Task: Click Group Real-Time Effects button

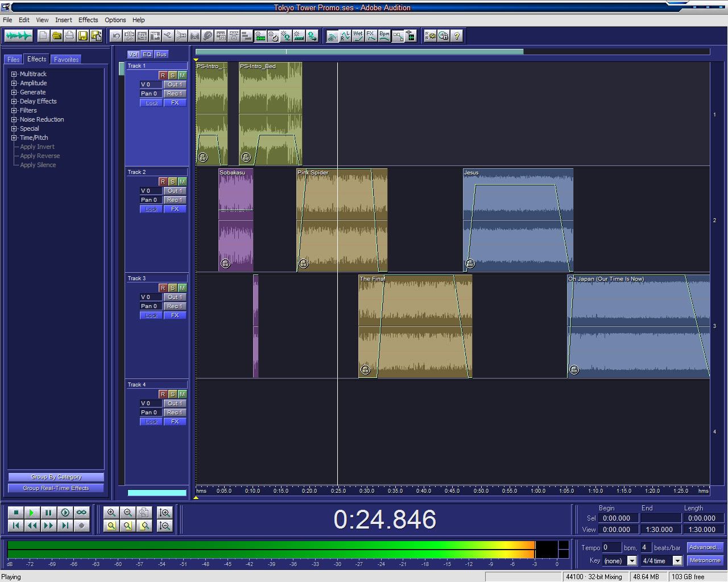Action: point(56,488)
